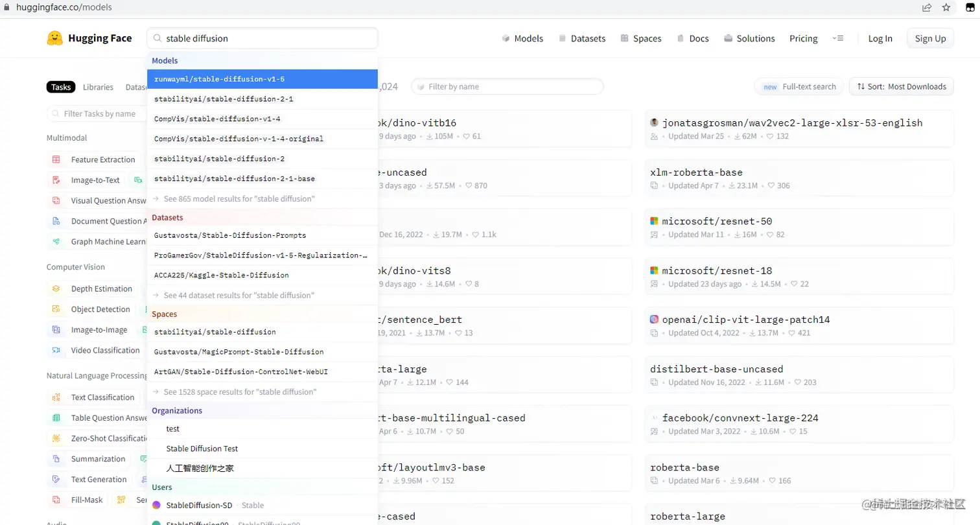Click Video Classification task icon
This screenshot has height=525, width=980.
coord(56,350)
